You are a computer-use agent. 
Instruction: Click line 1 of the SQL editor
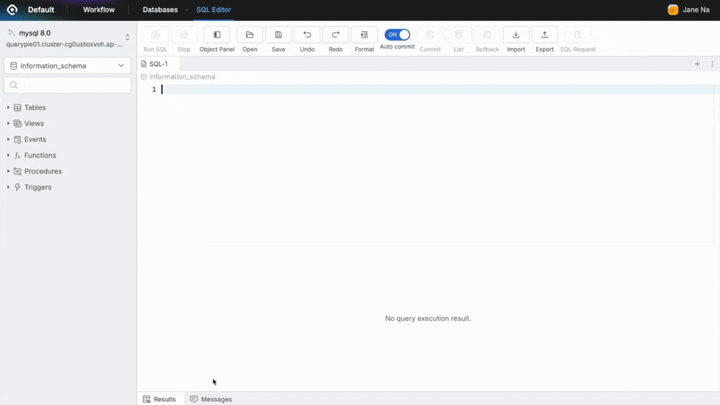(436, 89)
